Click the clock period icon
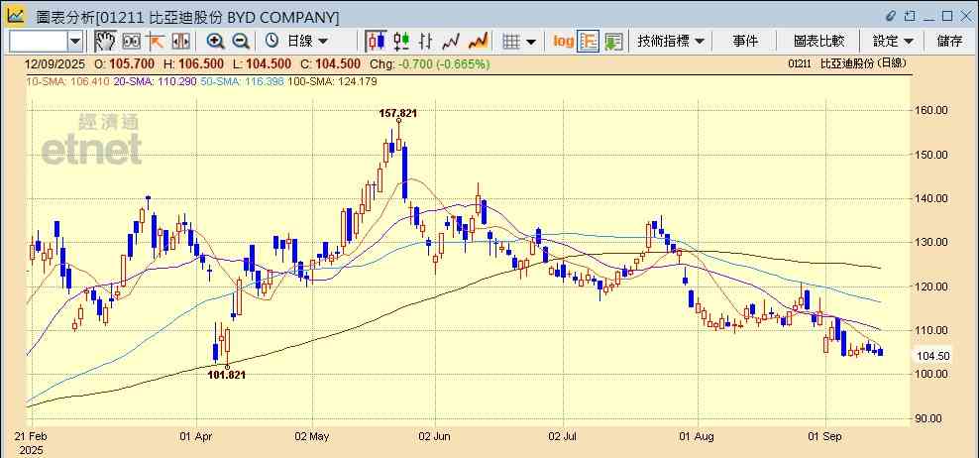This screenshot has width=980, height=458. pyautogui.click(x=272, y=42)
